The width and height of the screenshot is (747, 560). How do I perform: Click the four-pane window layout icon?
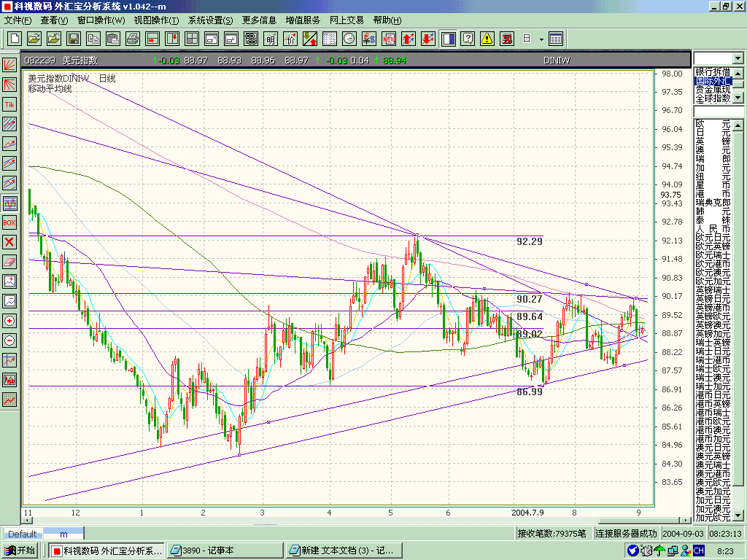click(x=192, y=39)
